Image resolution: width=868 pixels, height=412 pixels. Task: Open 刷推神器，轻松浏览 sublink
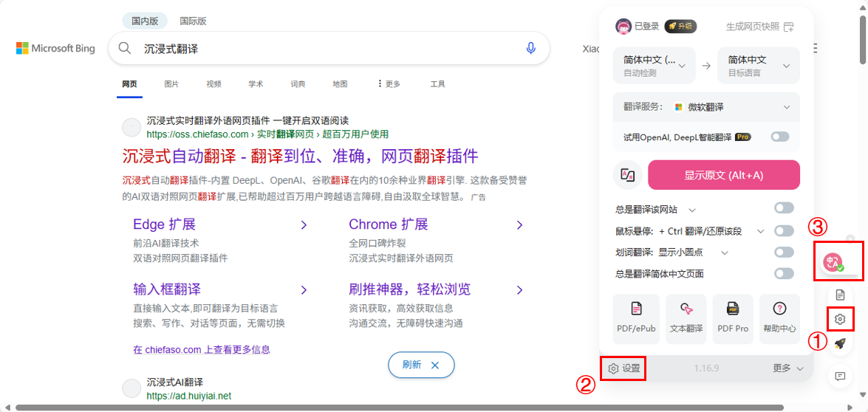pos(410,289)
